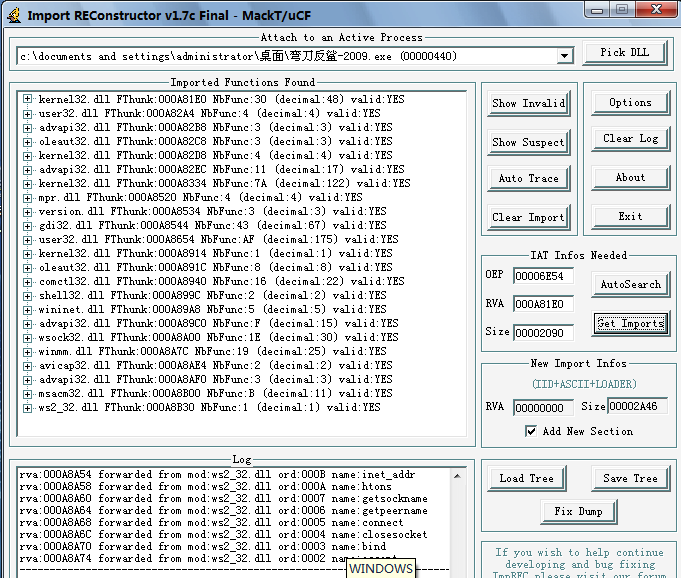Image resolution: width=681 pixels, height=578 pixels.
Task: Open the Options dialog
Action: click(630, 102)
